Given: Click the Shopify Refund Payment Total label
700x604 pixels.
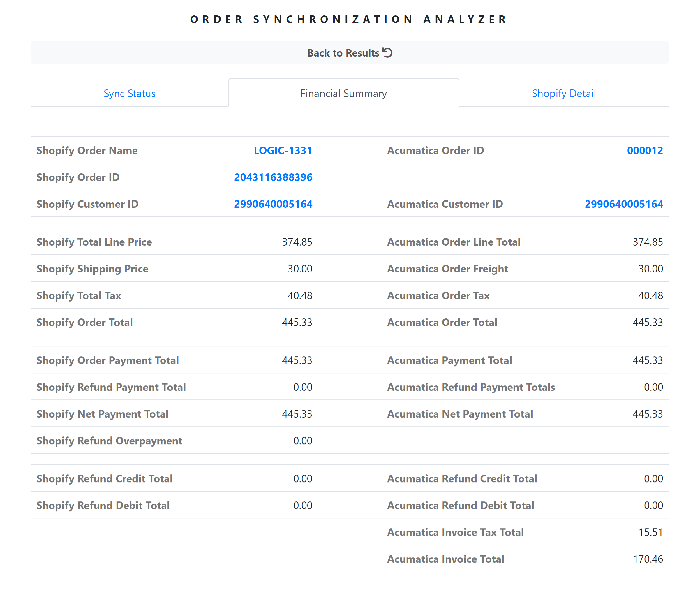Looking at the screenshot, I should point(111,387).
